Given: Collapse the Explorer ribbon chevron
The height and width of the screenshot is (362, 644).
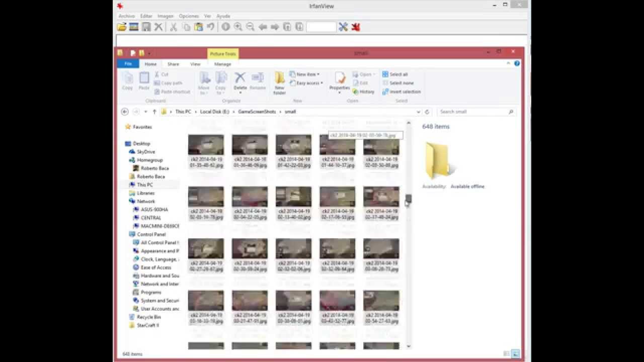Looking at the screenshot, I should (x=509, y=64).
